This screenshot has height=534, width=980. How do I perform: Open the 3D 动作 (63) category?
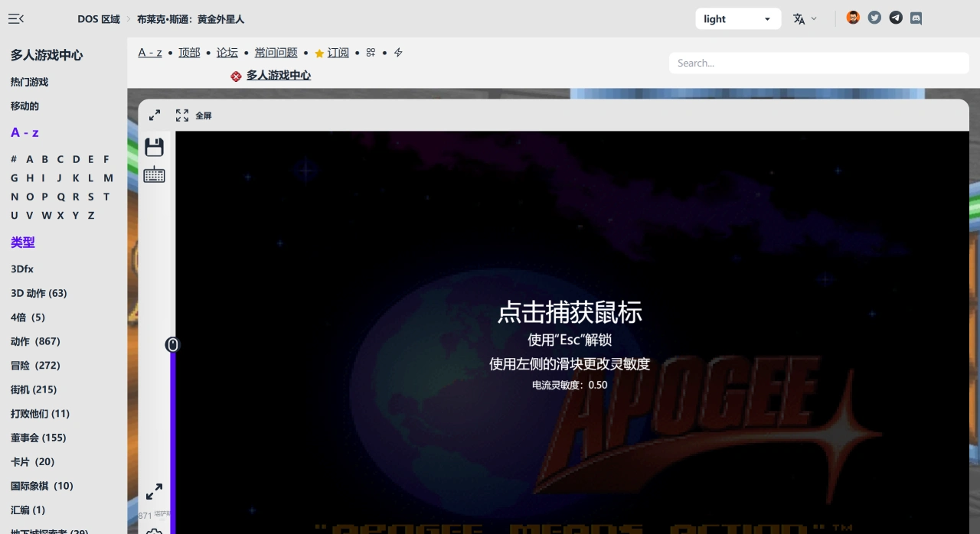(x=39, y=293)
